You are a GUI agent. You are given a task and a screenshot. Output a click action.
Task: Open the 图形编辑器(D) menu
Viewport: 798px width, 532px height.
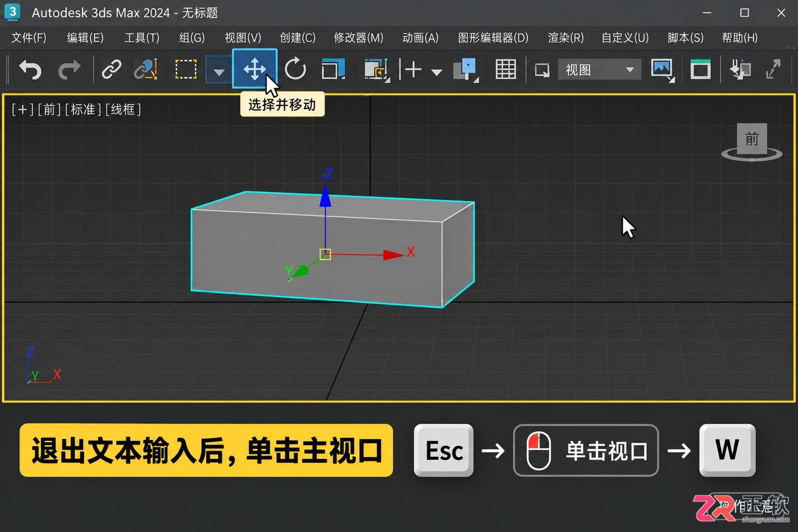point(493,38)
